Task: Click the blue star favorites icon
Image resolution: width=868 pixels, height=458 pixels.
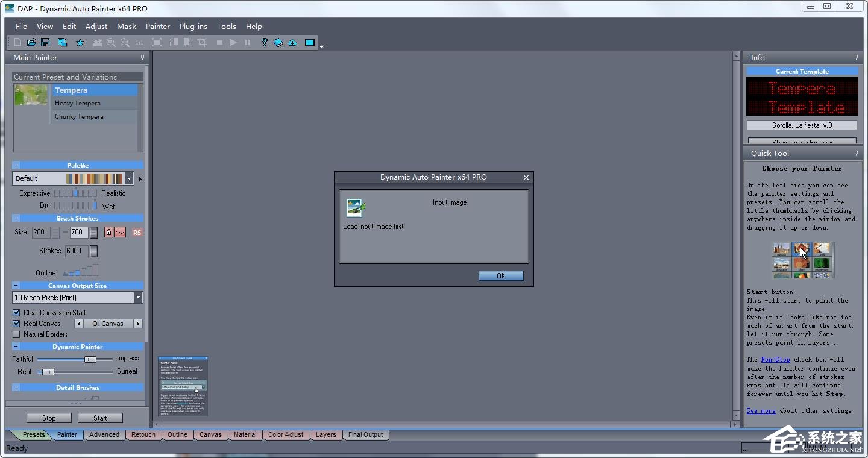Action: [x=80, y=42]
